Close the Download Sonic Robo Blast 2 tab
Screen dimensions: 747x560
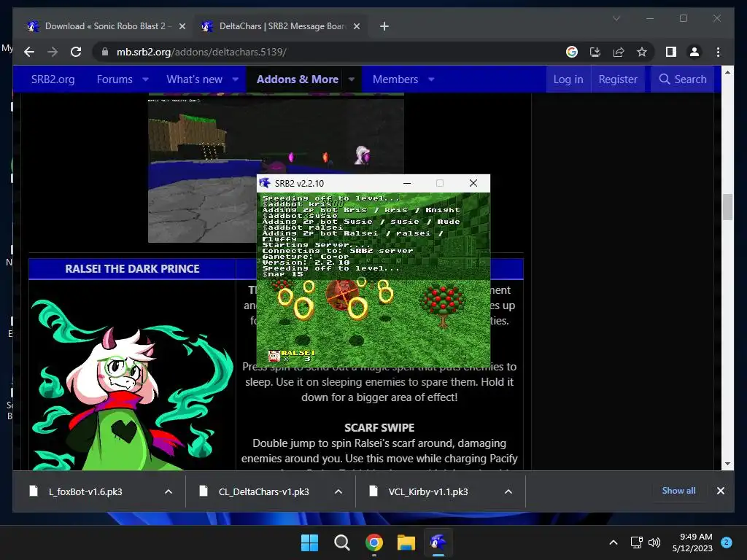coord(182,26)
